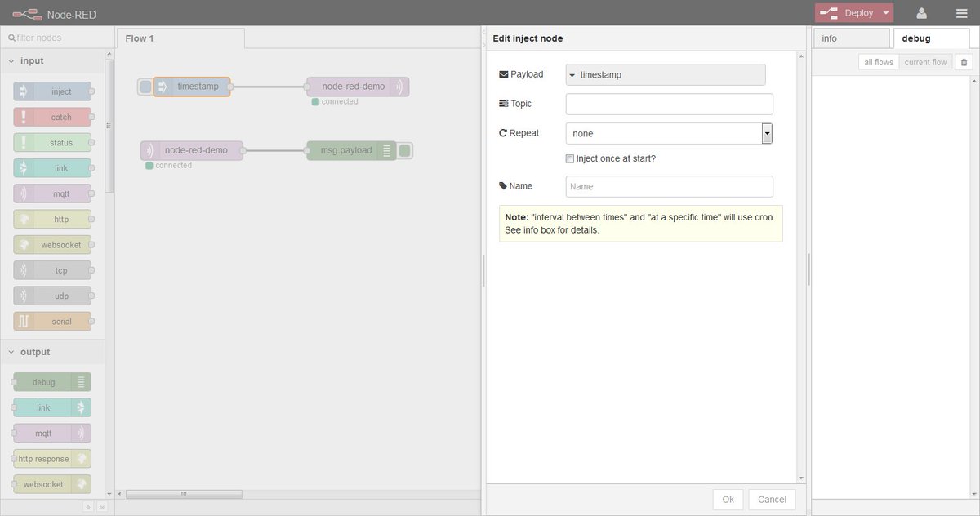Image resolution: width=980 pixels, height=516 pixels.
Task: Trigger the timestamp node's inject button
Action: (145, 87)
